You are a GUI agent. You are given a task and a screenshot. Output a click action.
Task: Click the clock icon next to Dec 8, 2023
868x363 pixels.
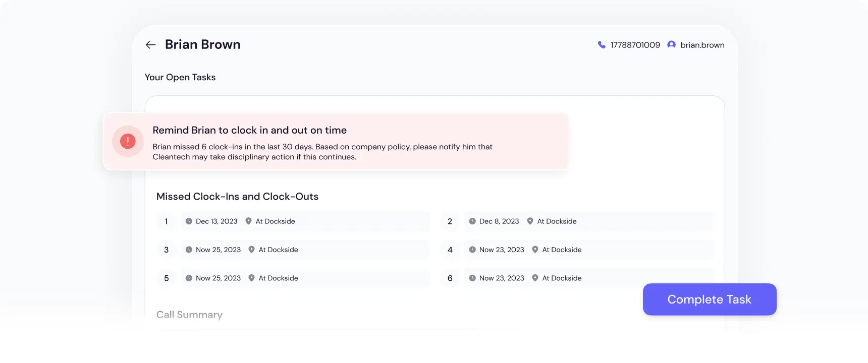coord(472,221)
